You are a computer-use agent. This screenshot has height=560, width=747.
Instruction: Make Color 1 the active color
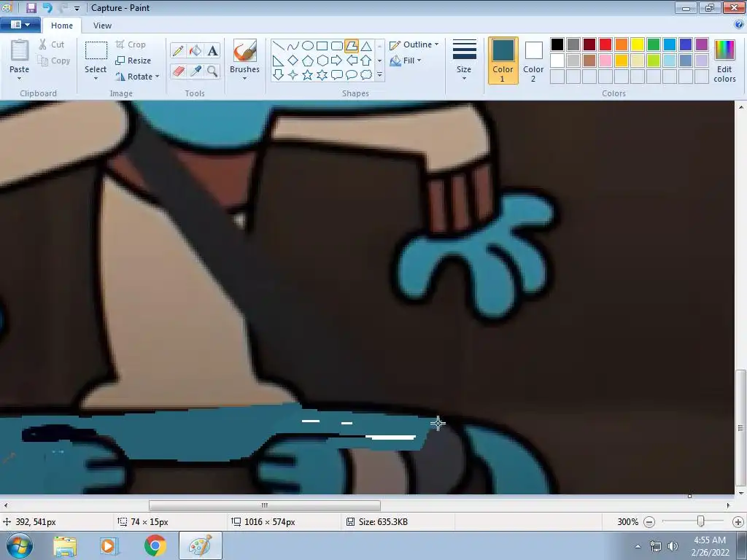point(503,61)
